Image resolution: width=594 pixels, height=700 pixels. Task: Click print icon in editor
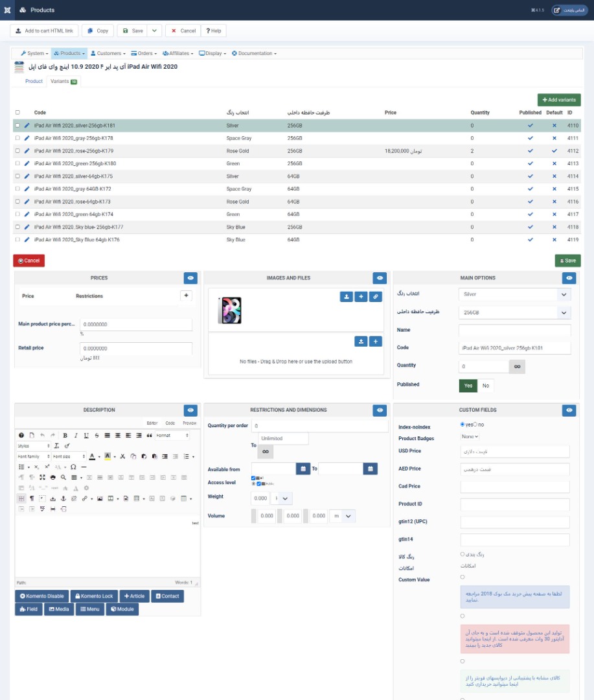coord(52,477)
